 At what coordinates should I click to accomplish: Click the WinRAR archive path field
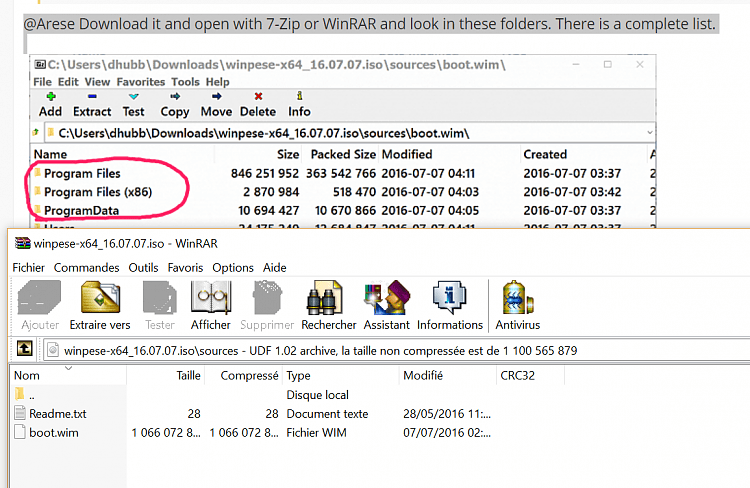coord(397,351)
